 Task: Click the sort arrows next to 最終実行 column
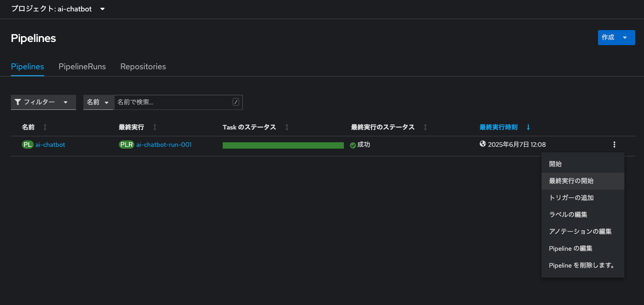pos(155,127)
